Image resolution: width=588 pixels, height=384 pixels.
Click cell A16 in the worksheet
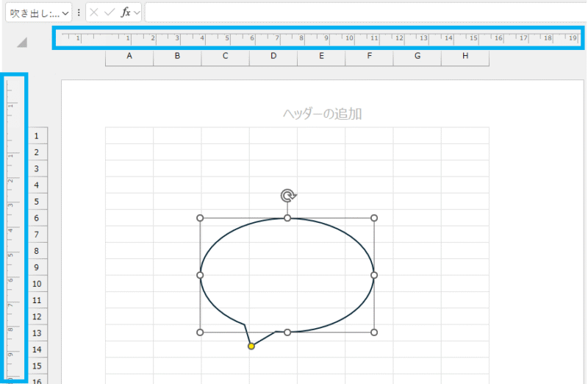tap(129, 379)
